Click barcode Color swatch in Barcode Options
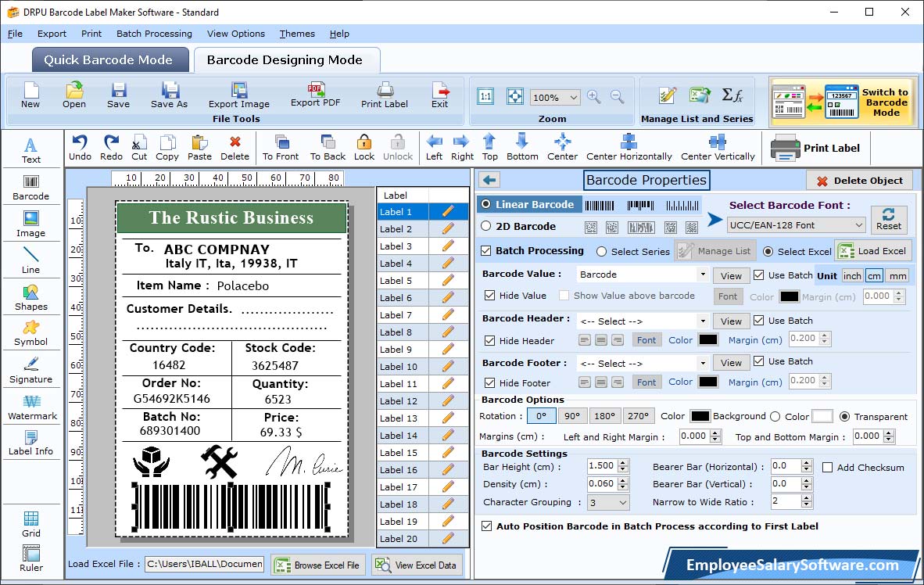924x585 pixels. click(700, 416)
